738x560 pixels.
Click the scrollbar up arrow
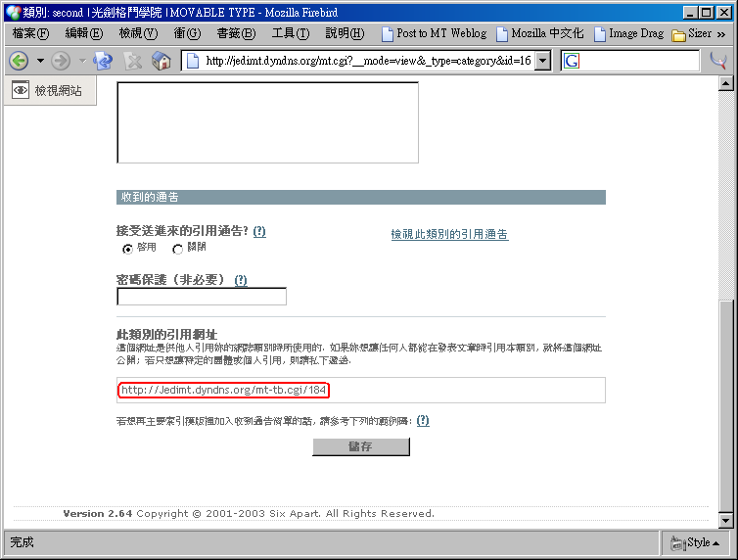725,84
